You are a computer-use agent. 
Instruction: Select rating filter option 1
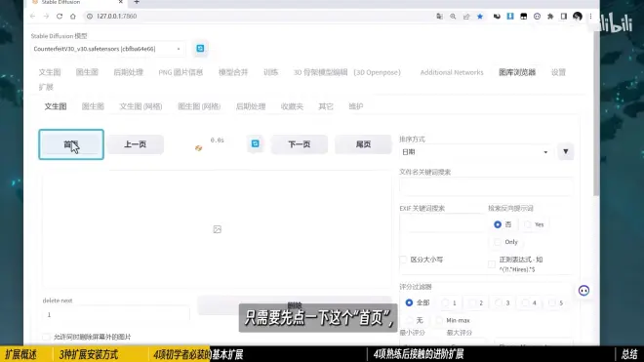pos(445,302)
